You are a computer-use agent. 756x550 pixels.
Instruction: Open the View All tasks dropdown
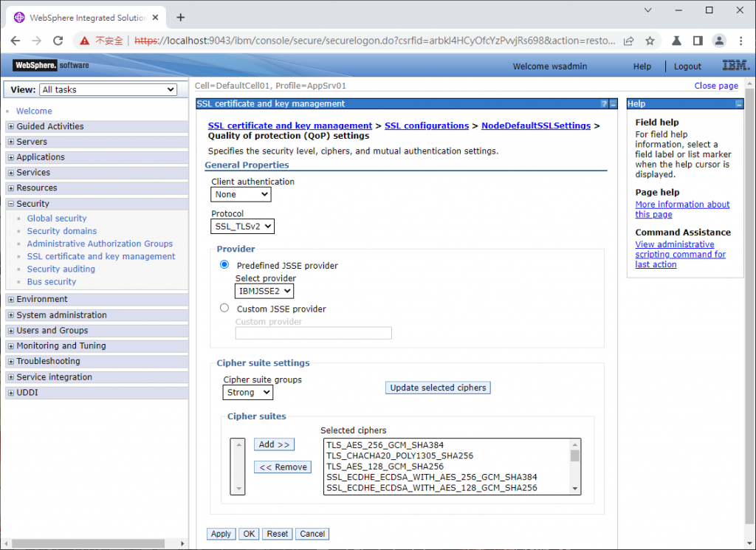coord(109,89)
